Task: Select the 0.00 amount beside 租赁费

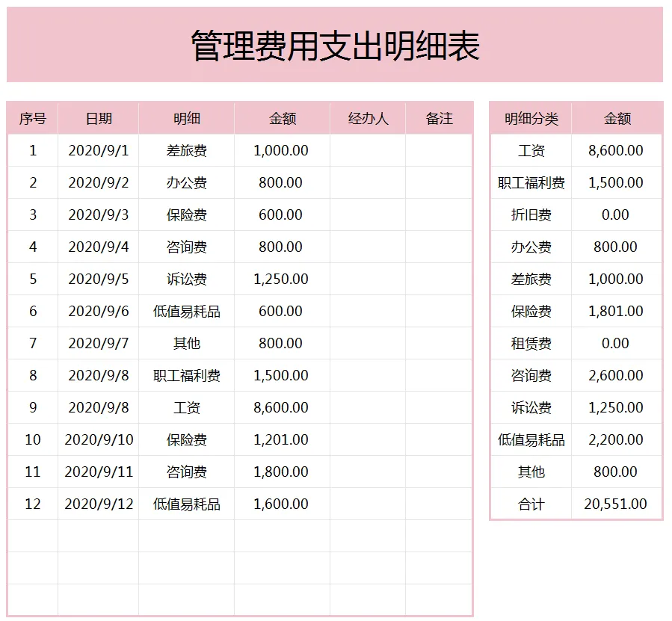Action: 615,343
